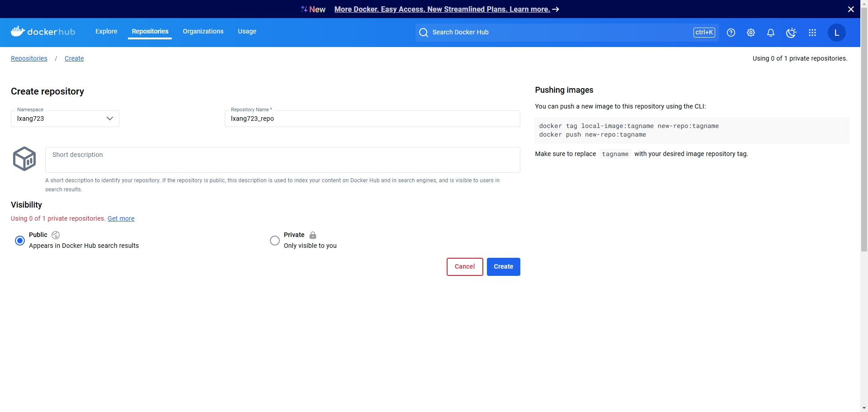The width and height of the screenshot is (868, 412).
Task: Open the apps grid icon
Action: click(x=812, y=33)
